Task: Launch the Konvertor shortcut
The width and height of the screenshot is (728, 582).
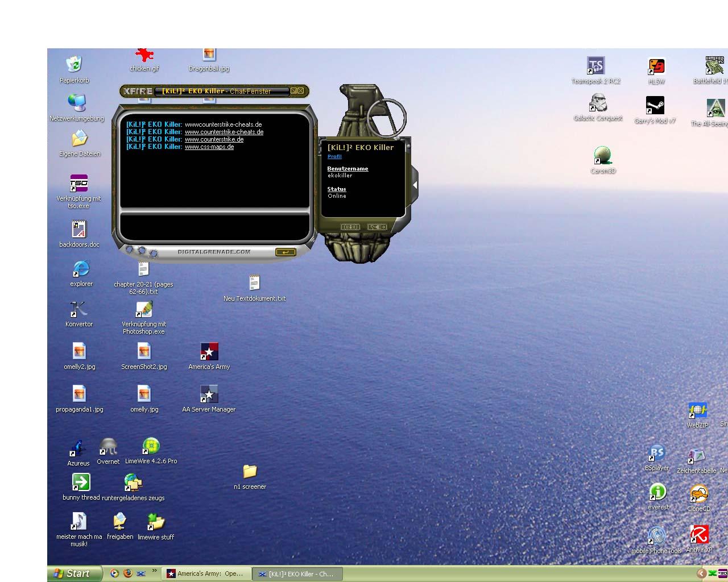Action: tap(78, 314)
